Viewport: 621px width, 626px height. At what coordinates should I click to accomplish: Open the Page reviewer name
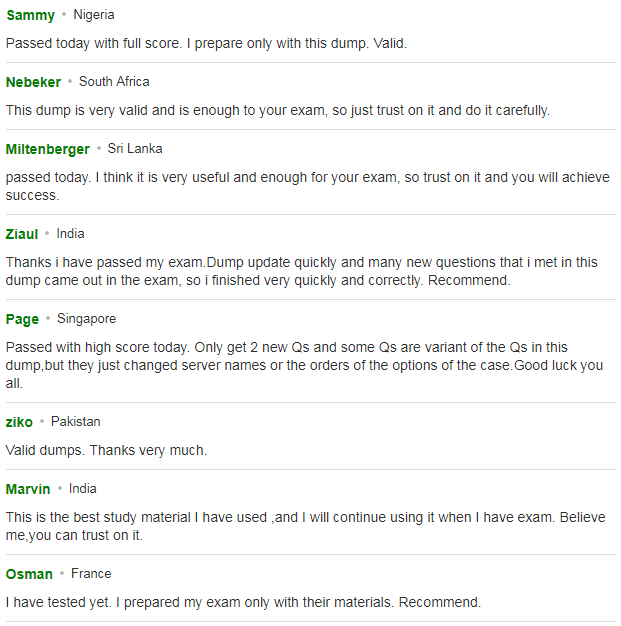point(22,319)
